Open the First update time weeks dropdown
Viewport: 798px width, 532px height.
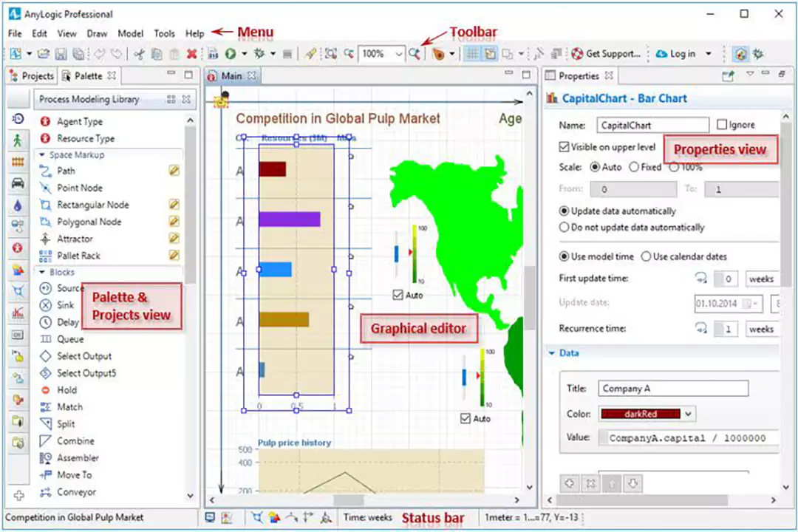point(762,279)
